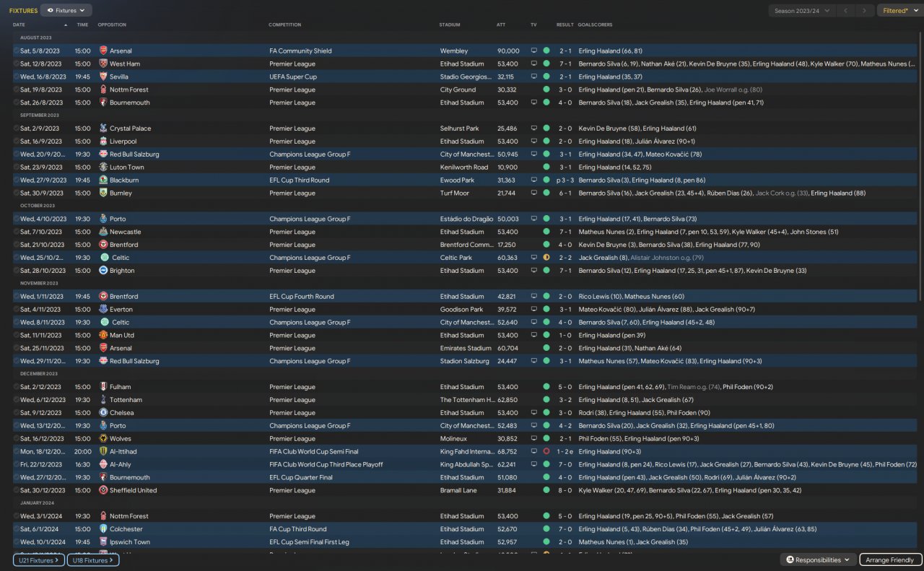
Task: Click the opposition name Tottenham
Action: [x=126, y=400]
